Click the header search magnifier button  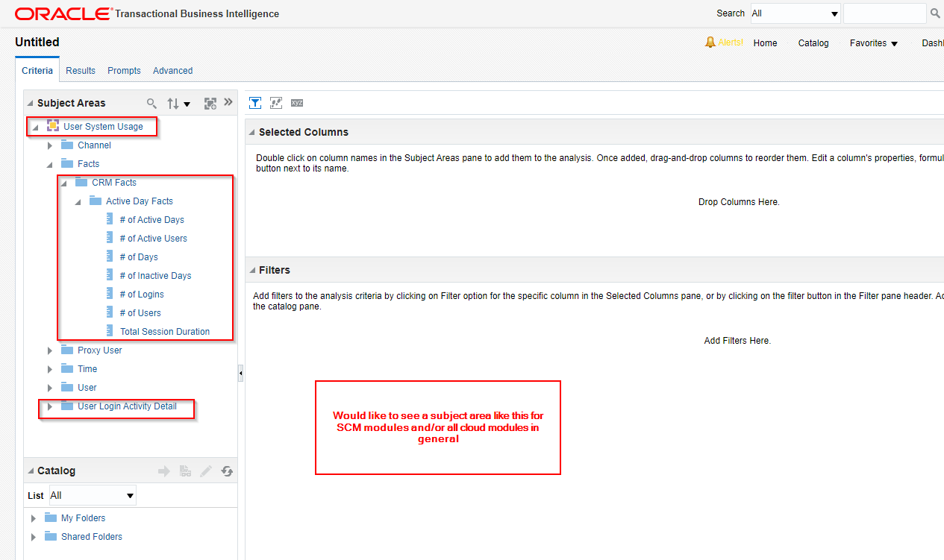[x=935, y=13]
